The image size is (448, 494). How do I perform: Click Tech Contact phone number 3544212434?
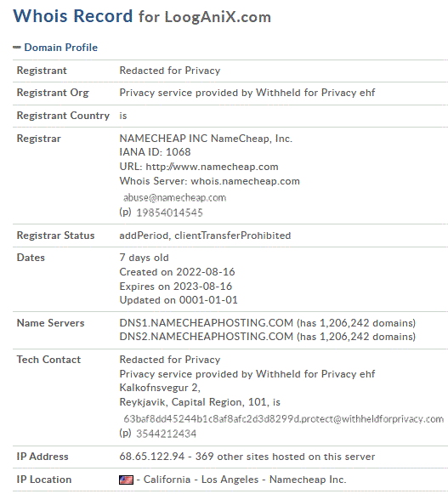(166, 434)
